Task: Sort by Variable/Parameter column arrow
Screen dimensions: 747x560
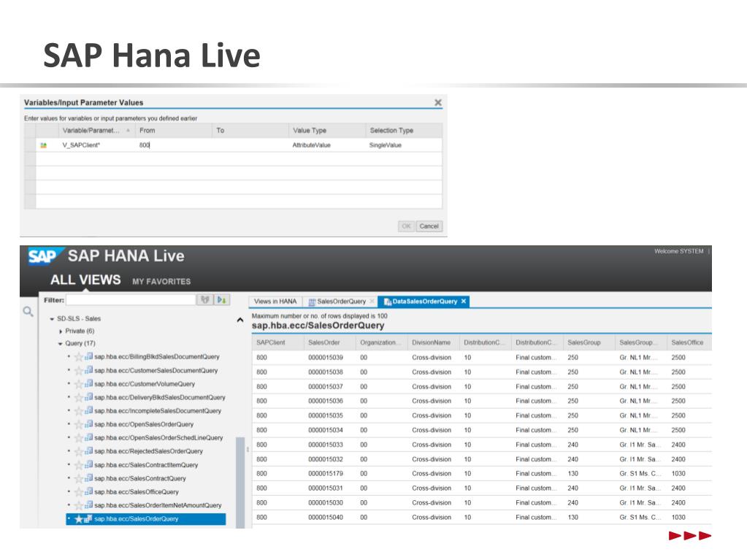Action: click(129, 131)
